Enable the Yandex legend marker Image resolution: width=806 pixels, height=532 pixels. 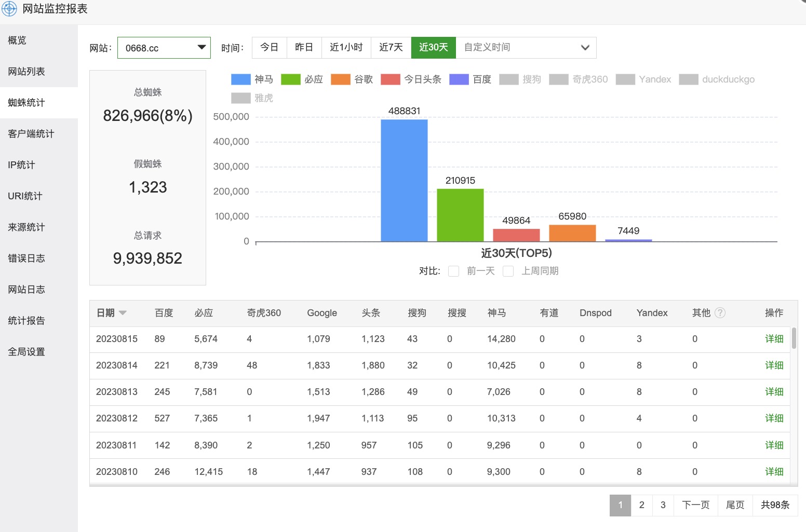click(x=625, y=79)
